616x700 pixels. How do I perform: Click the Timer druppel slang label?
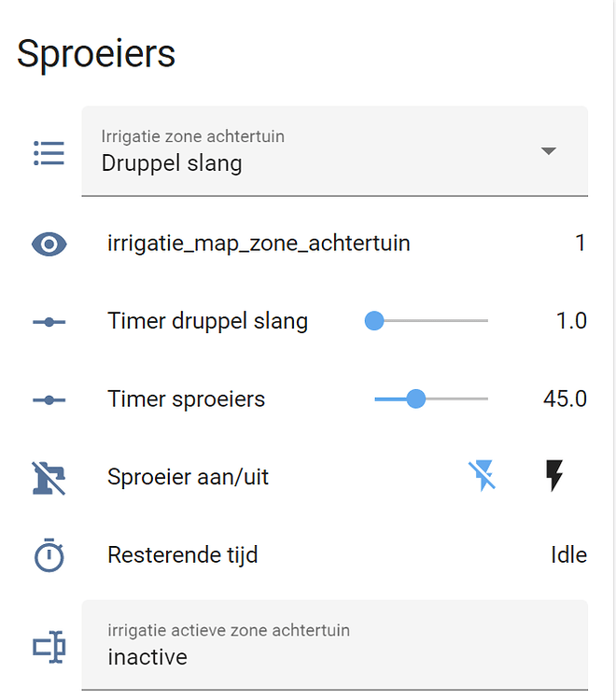point(207,322)
